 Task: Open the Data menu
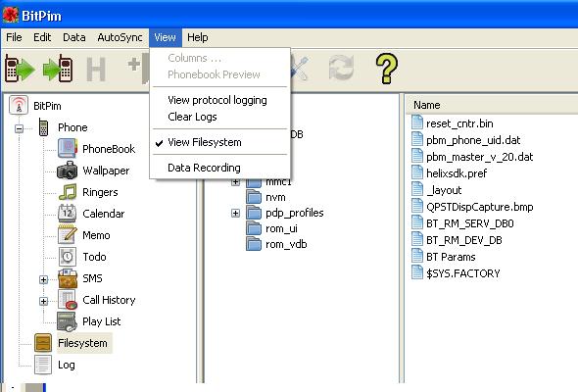(74, 37)
